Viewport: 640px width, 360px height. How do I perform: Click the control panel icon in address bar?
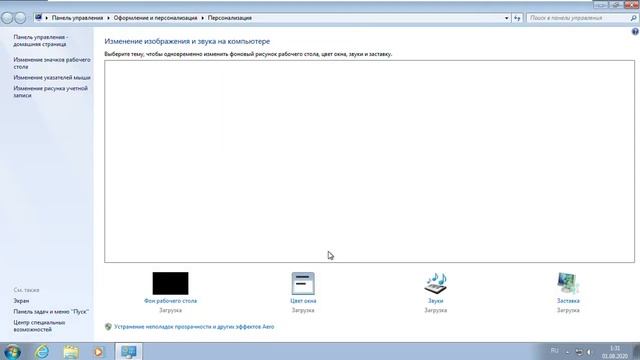(38, 18)
